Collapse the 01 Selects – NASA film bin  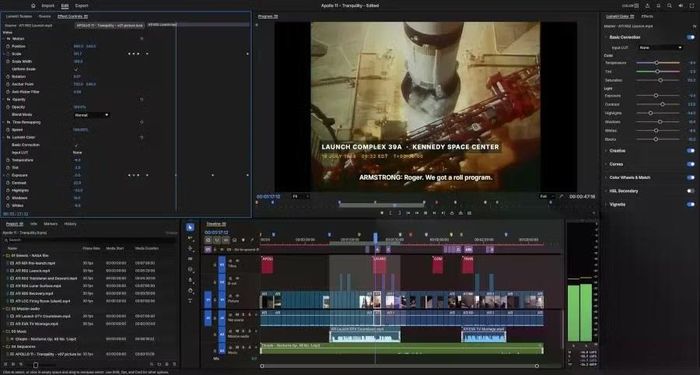pos(4,255)
